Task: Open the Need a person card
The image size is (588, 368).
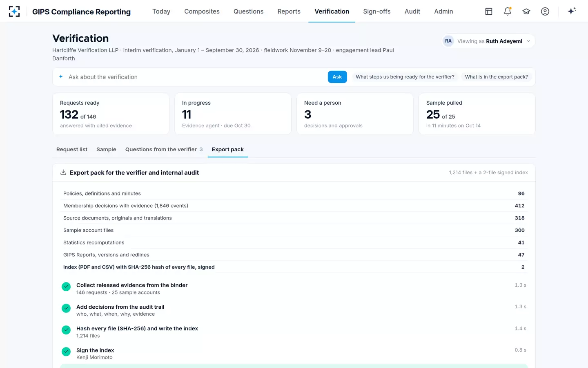Action: tap(355, 114)
